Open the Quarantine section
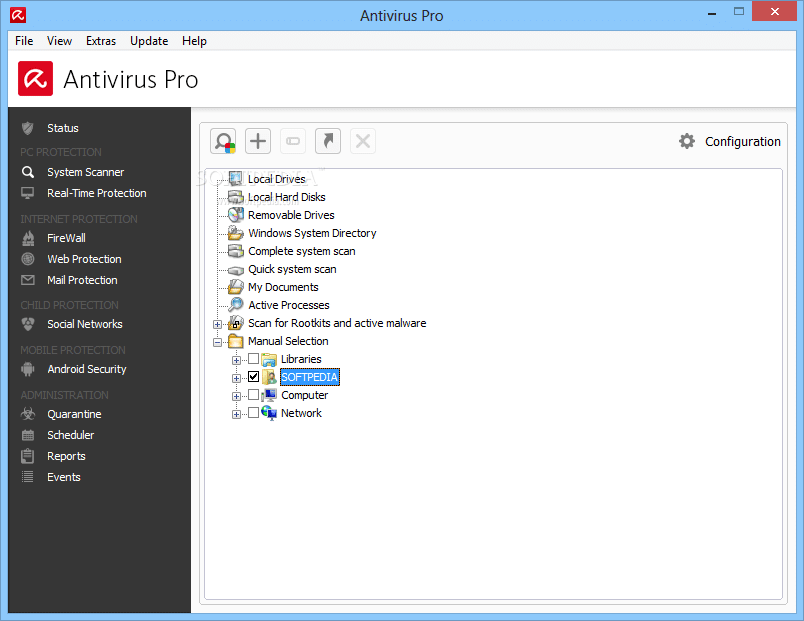The width and height of the screenshot is (804, 621). pyautogui.click(x=74, y=414)
